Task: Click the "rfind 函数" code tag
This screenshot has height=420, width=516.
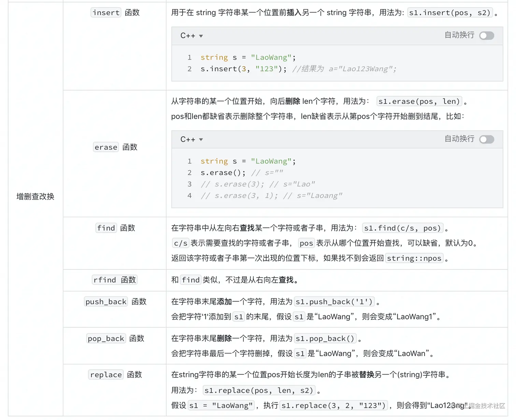Action: tap(115, 280)
